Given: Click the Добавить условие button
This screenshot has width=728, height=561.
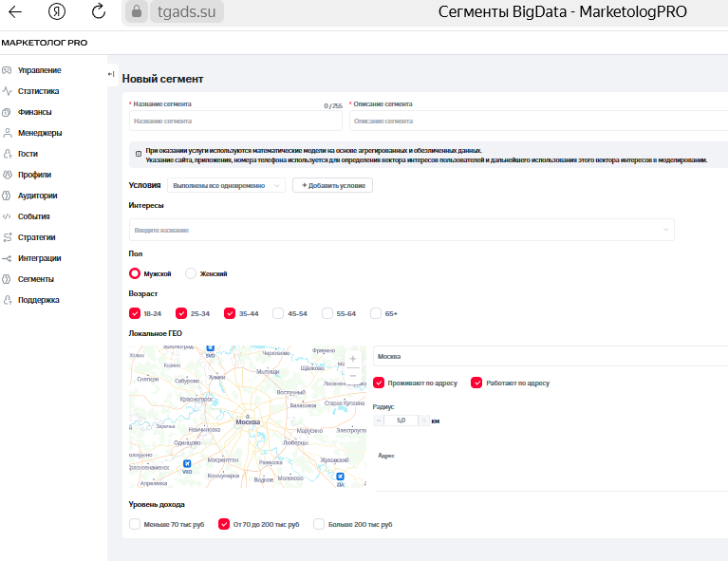Looking at the screenshot, I should click(332, 186).
